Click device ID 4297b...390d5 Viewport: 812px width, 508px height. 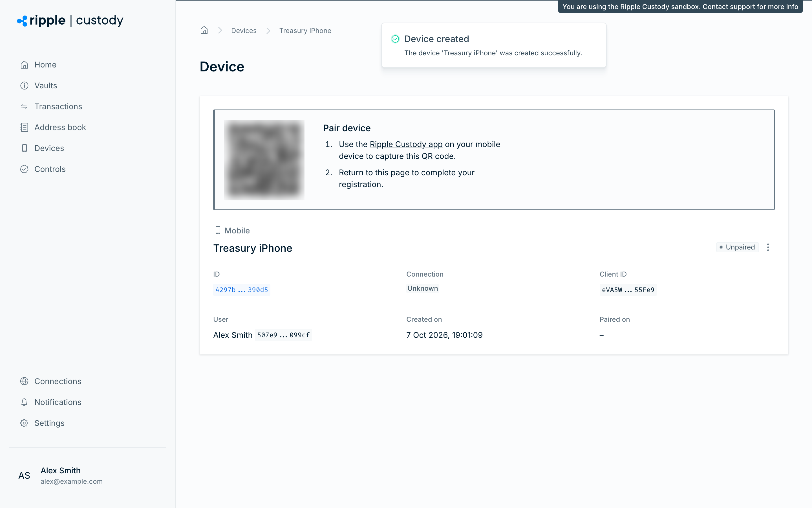(x=242, y=290)
